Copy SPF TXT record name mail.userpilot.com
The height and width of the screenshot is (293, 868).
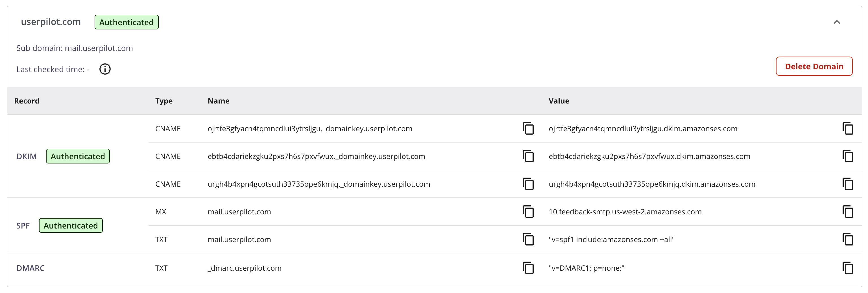[528, 239]
